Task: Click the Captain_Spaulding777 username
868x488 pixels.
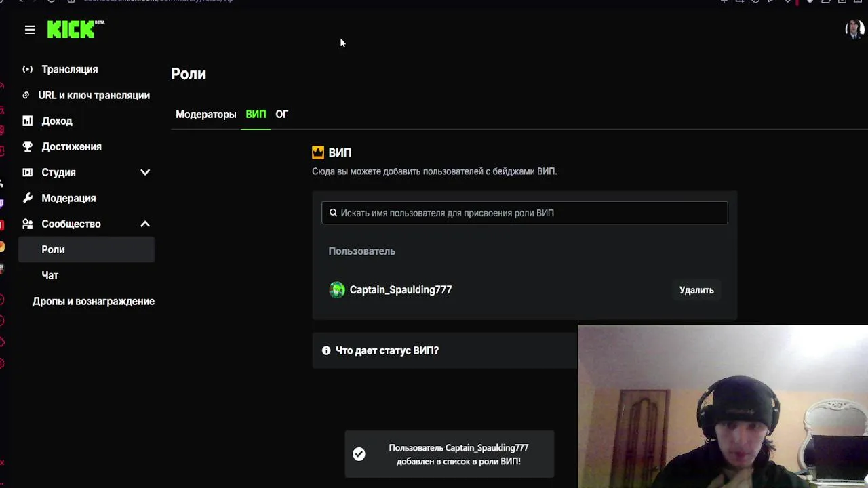Action: 401,289
